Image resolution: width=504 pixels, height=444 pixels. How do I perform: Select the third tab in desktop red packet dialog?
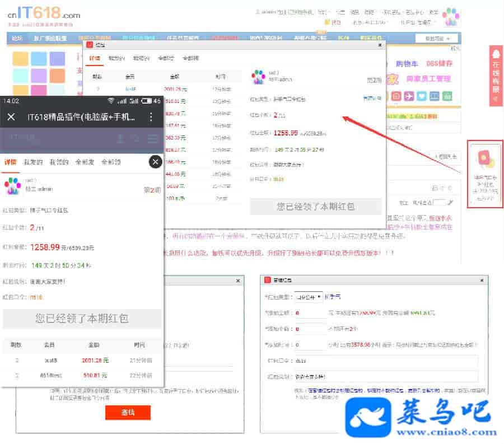click(142, 58)
